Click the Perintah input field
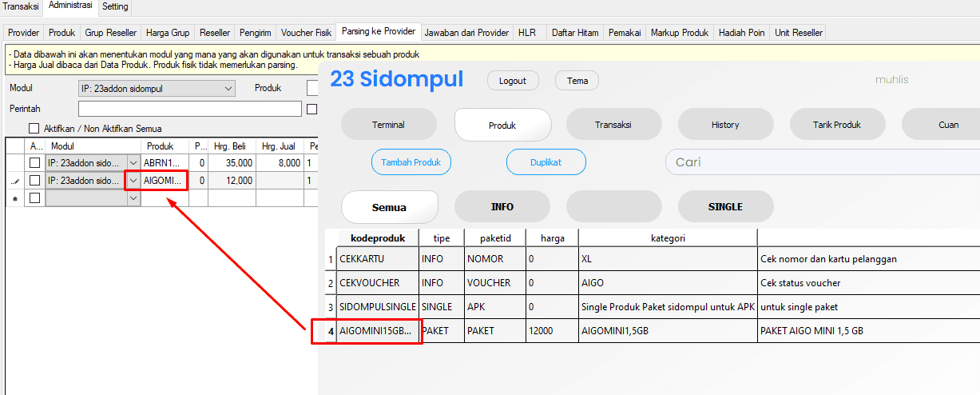The image size is (980, 395). [190, 108]
